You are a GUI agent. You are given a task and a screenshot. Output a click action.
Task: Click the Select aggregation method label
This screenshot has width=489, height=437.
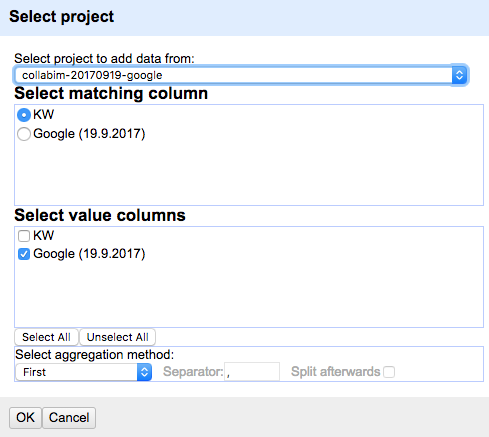tap(95, 355)
